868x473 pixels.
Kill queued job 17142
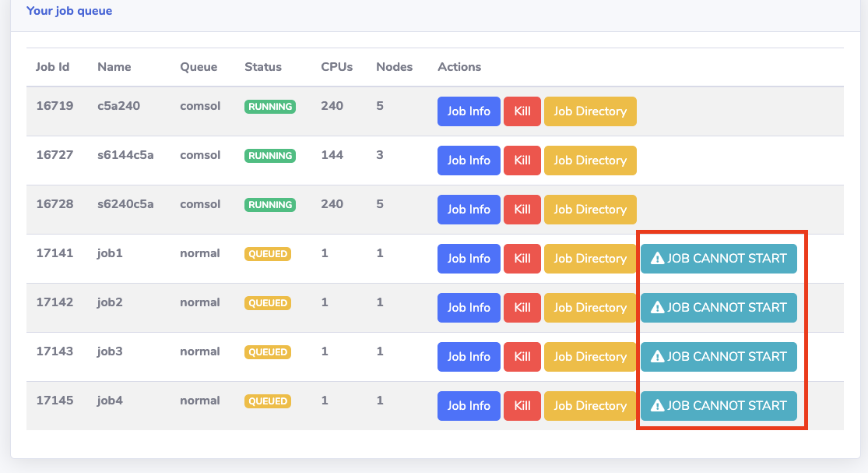pyautogui.click(x=522, y=308)
